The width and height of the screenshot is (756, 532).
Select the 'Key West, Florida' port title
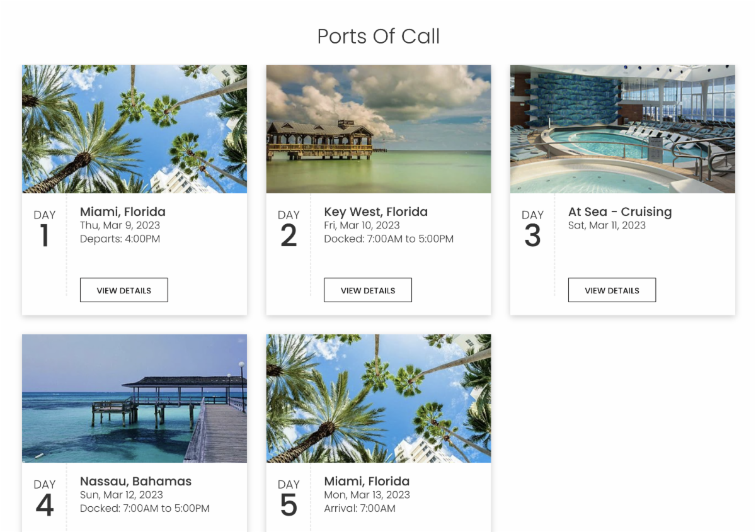[375, 212]
